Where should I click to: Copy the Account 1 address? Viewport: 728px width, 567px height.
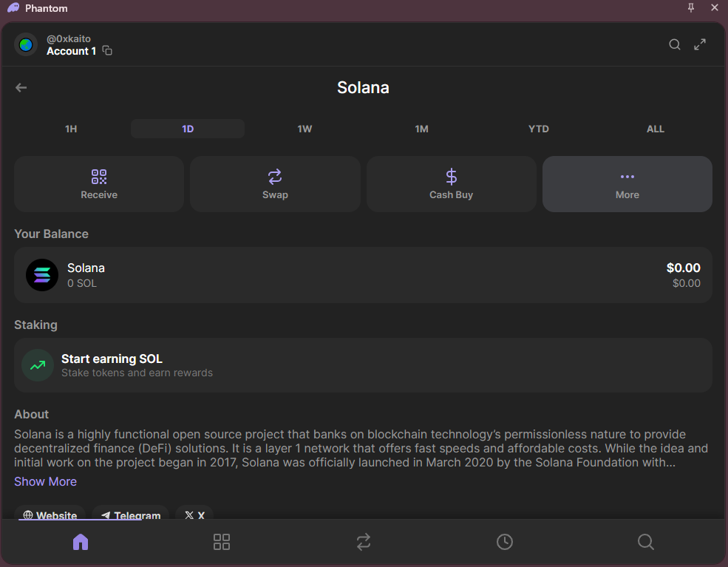click(x=107, y=50)
